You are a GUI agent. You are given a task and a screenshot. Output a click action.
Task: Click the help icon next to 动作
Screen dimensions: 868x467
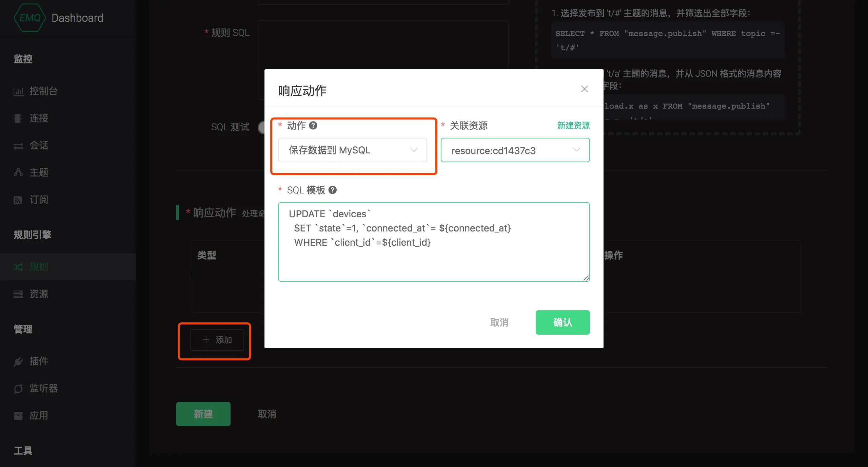(x=313, y=126)
